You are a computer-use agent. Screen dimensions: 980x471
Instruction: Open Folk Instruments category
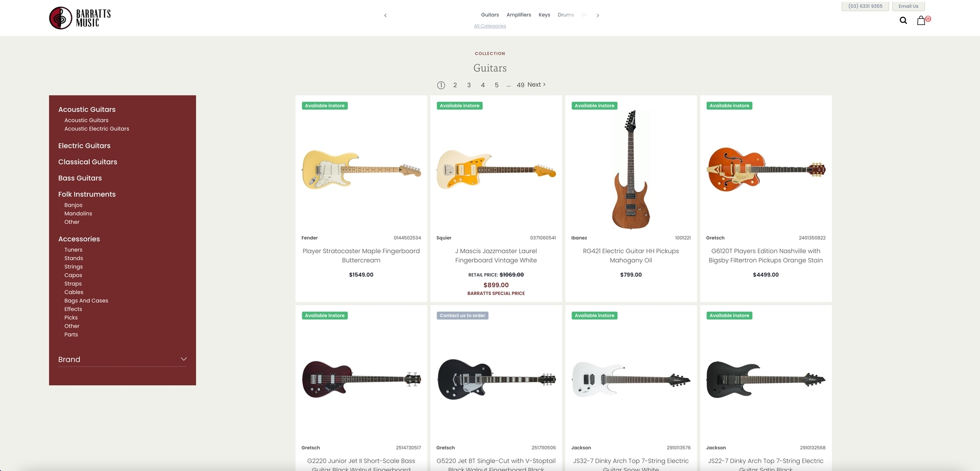pyautogui.click(x=87, y=194)
